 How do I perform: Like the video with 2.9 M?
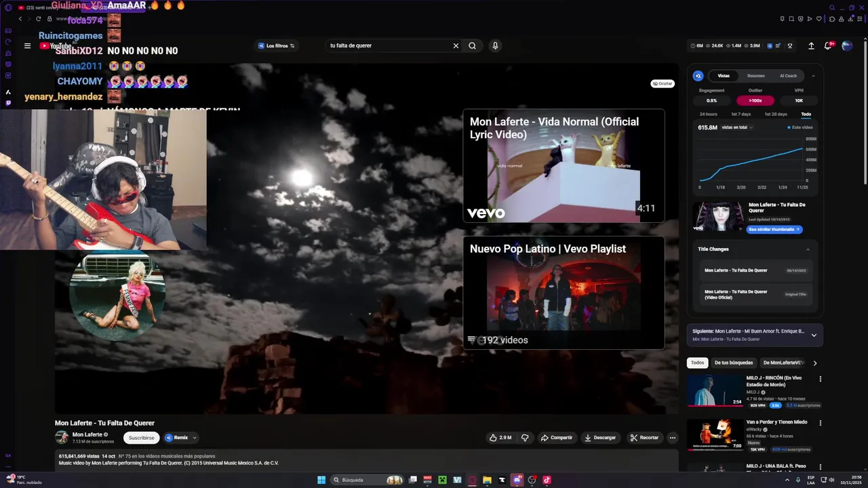[x=500, y=438]
